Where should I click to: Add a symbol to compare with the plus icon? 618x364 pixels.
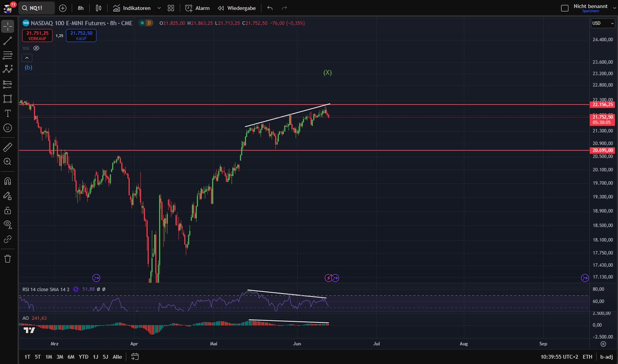[63, 8]
